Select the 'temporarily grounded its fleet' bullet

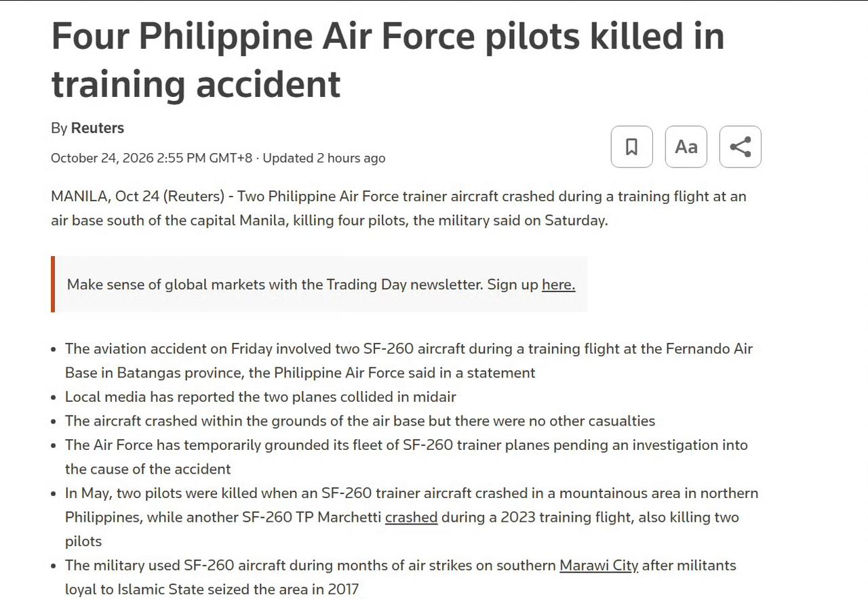click(x=406, y=457)
